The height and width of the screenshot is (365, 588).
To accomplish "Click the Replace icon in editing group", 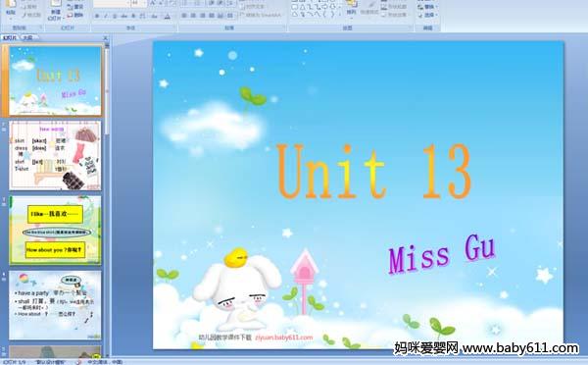I will [x=420, y=7].
